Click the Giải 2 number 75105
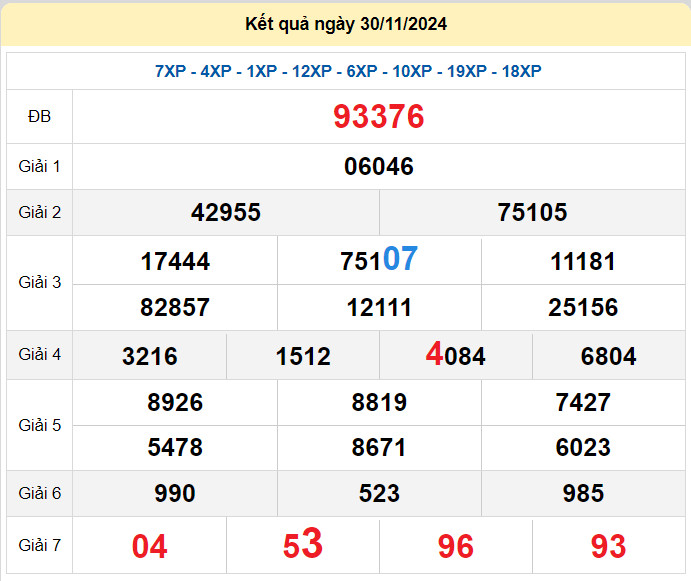The width and height of the screenshot is (691, 581). pyautogui.click(x=532, y=212)
